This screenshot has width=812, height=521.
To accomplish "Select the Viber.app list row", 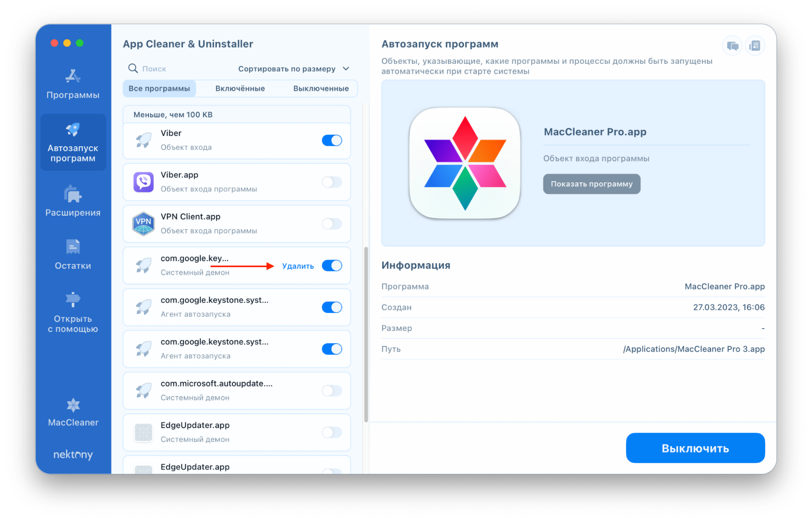I will click(237, 182).
